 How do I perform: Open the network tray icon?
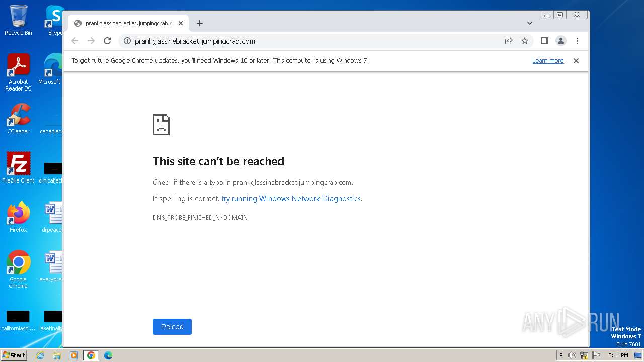[x=584, y=355]
